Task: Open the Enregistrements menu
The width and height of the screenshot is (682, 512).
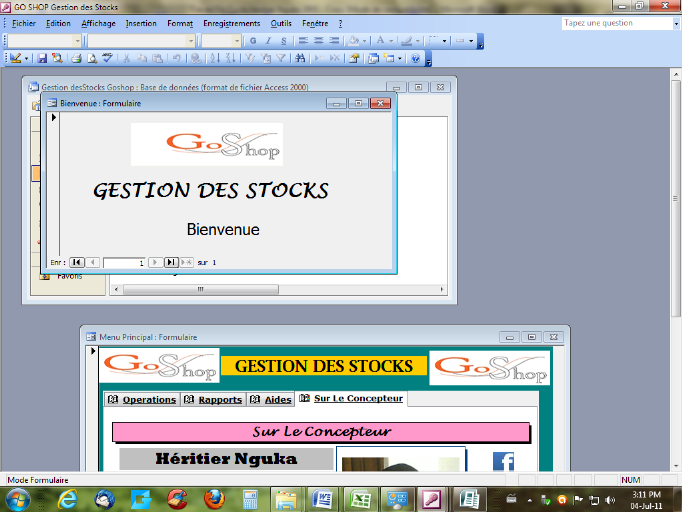Action: point(231,23)
